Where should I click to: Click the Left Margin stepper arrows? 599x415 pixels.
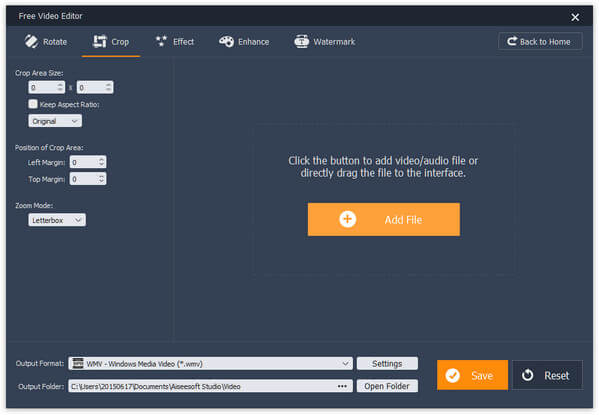tap(101, 162)
